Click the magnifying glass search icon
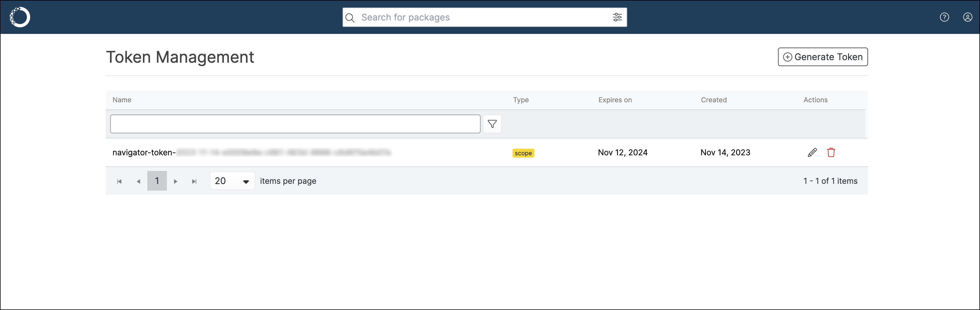This screenshot has width=980, height=310. [350, 17]
